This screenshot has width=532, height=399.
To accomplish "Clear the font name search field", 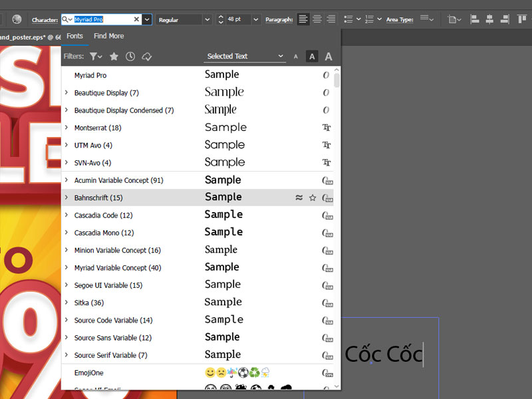I will point(136,20).
